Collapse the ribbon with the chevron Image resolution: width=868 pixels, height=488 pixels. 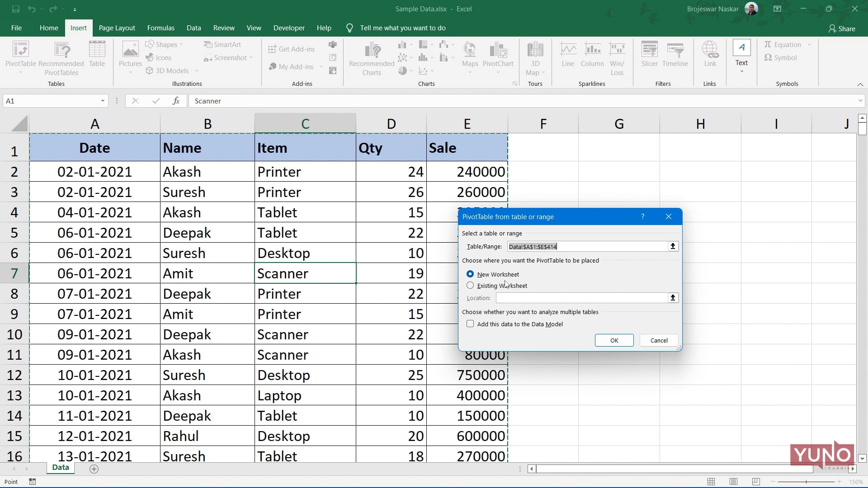[860, 84]
